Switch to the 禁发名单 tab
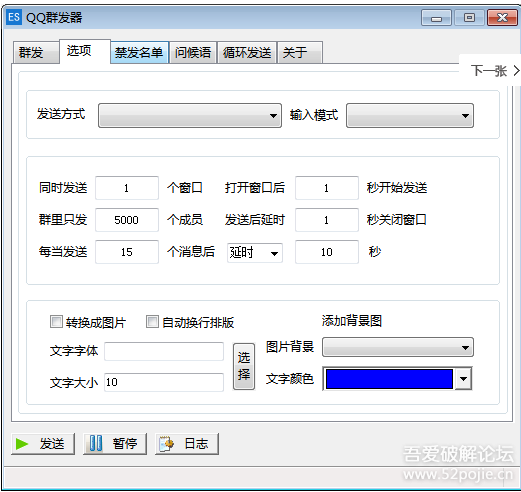The image size is (521, 492). (139, 53)
